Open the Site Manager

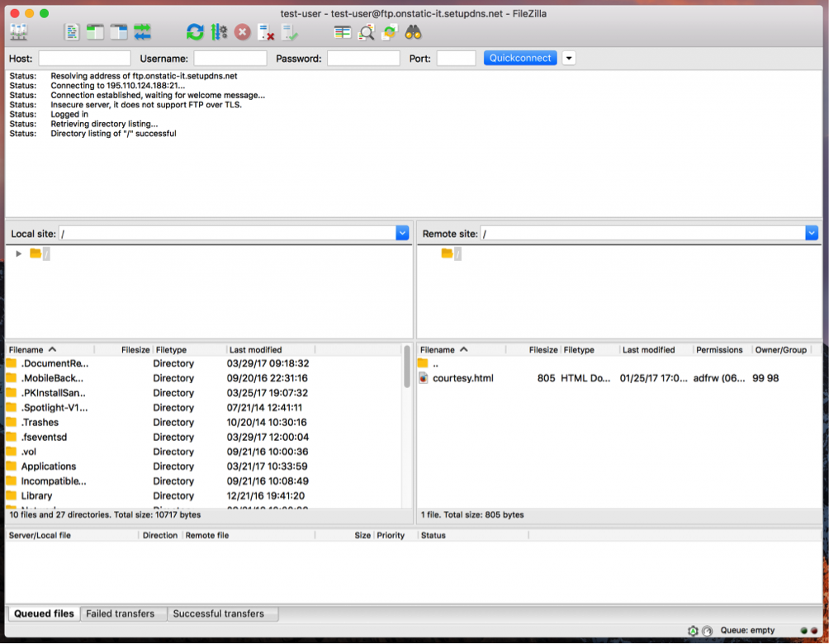[19, 32]
